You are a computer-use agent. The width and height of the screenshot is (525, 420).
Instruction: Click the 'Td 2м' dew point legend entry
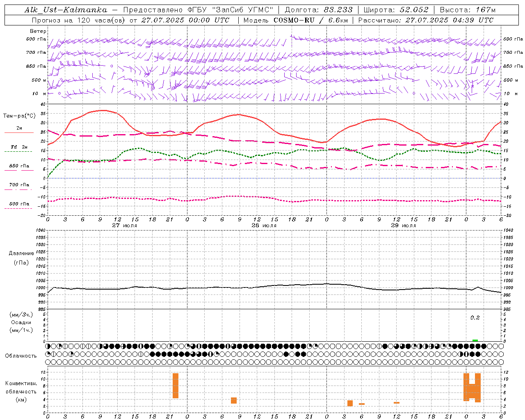point(19,147)
